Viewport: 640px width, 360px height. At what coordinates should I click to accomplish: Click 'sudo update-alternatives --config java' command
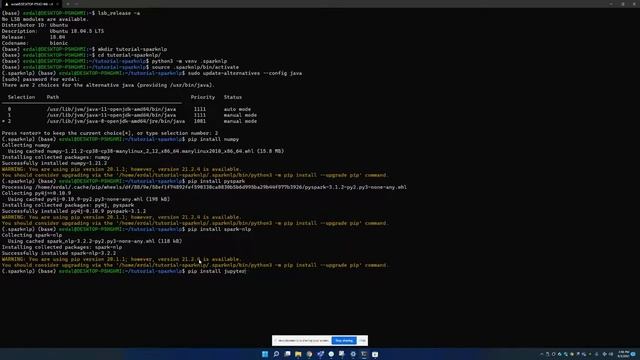(245, 73)
